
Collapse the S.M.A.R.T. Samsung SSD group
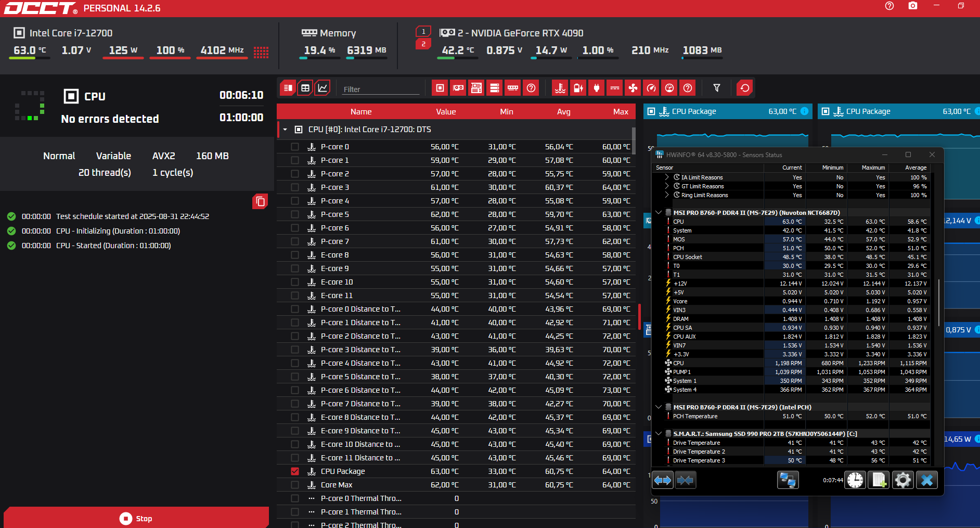coord(659,433)
